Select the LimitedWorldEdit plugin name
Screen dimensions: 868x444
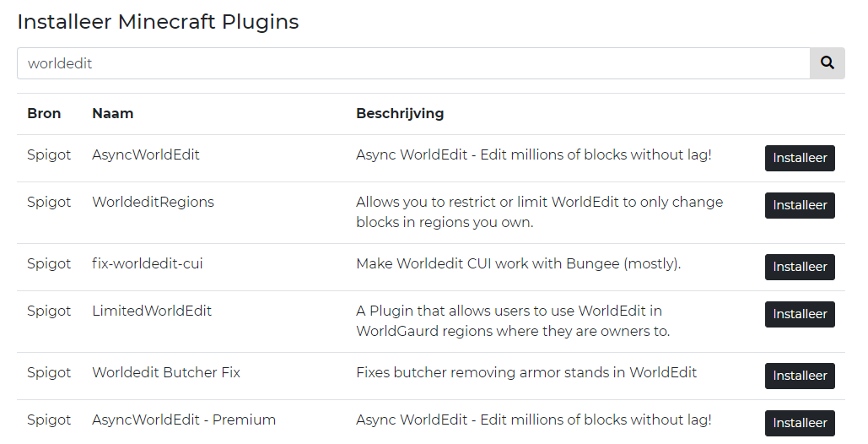coord(152,311)
